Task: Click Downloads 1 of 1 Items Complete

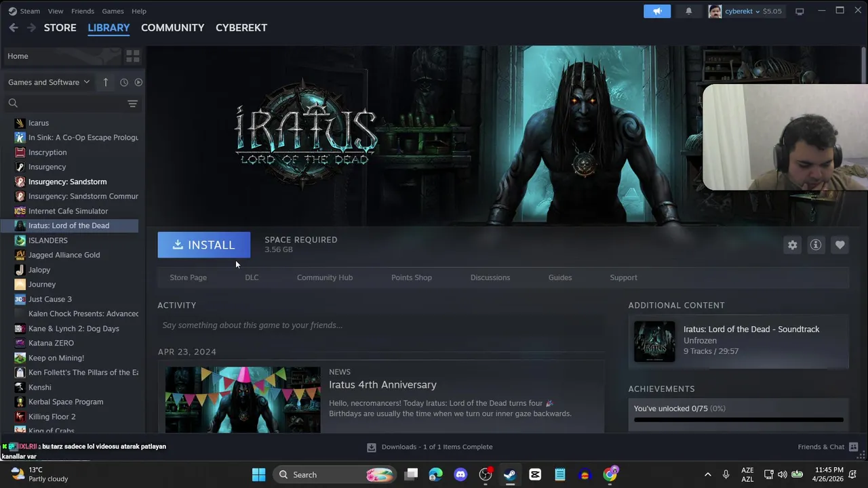Action: point(437,447)
